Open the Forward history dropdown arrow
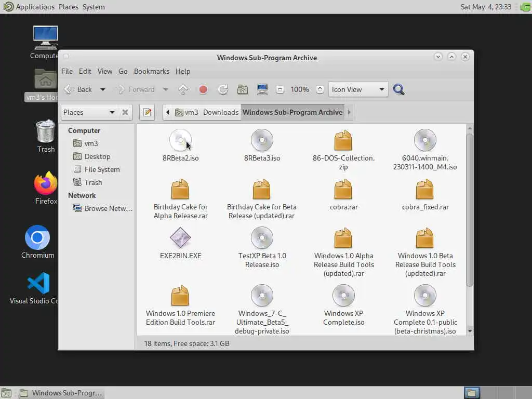 coord(166,89)
